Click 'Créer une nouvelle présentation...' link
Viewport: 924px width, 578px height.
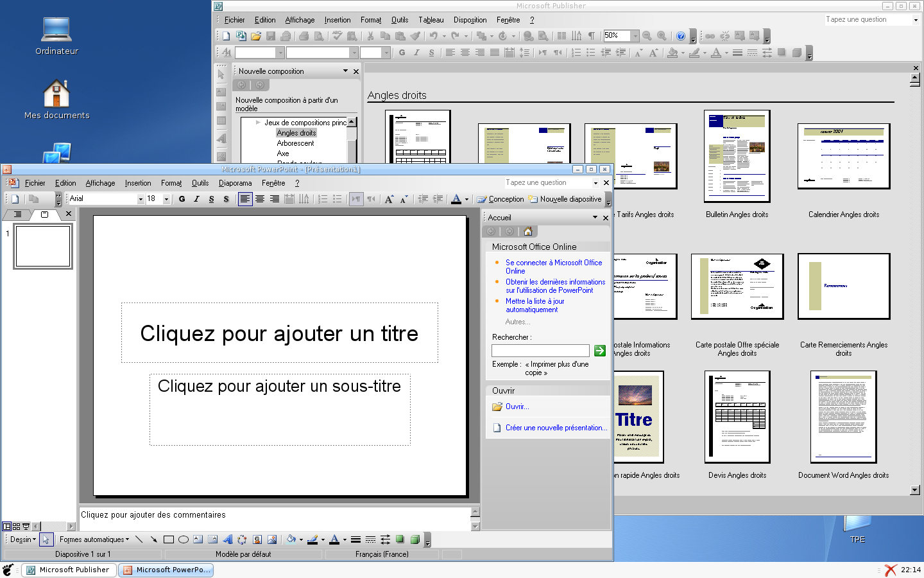(556, 428)
